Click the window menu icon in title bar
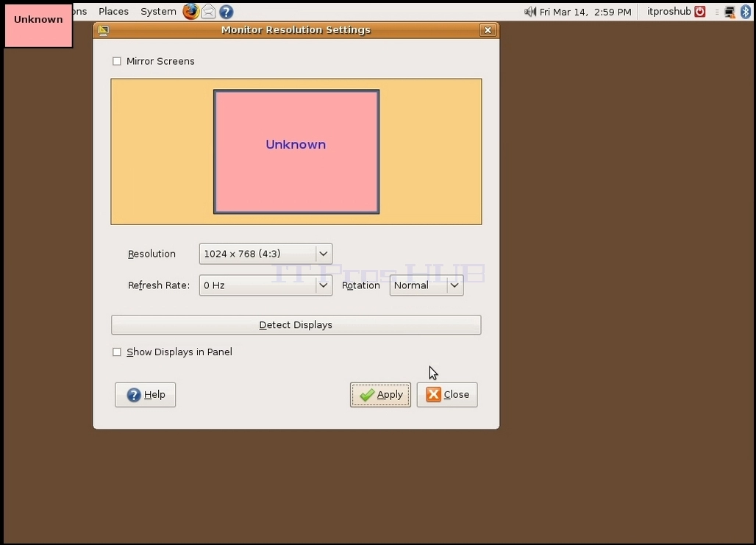Screen dimensions: 756x545 tap(103, 30)
